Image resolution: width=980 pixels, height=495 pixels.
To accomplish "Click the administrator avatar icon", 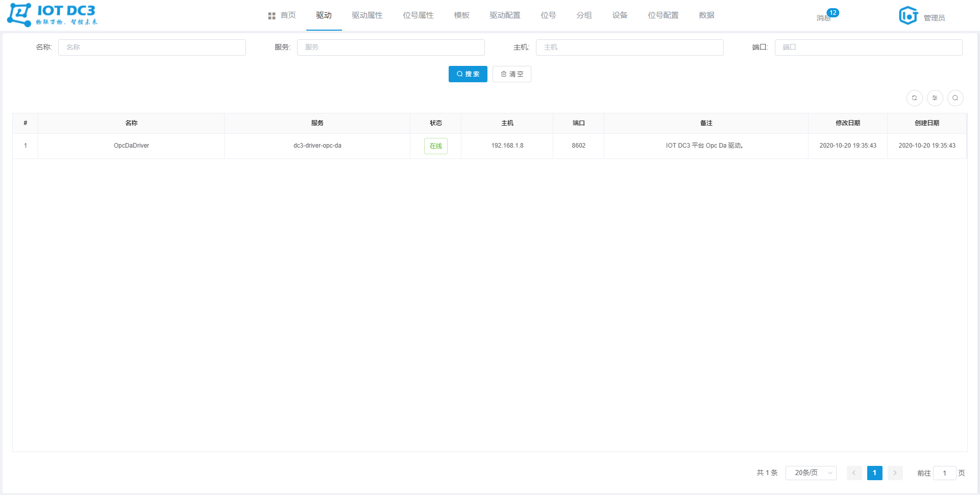I will (x=908, y=15).
